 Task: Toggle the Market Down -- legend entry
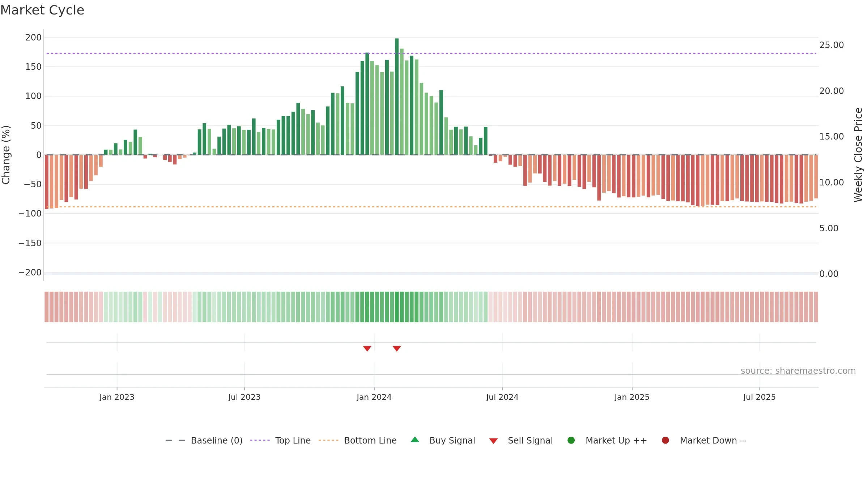704,440
